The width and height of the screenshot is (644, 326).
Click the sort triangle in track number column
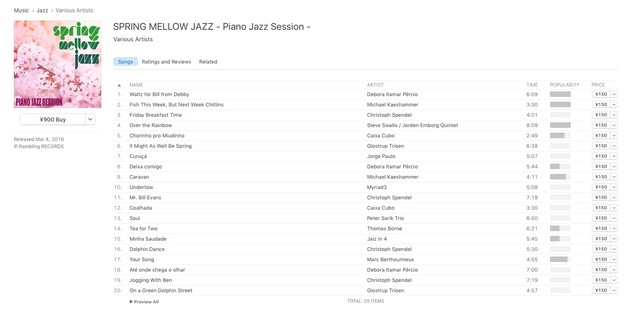point(119,85)
